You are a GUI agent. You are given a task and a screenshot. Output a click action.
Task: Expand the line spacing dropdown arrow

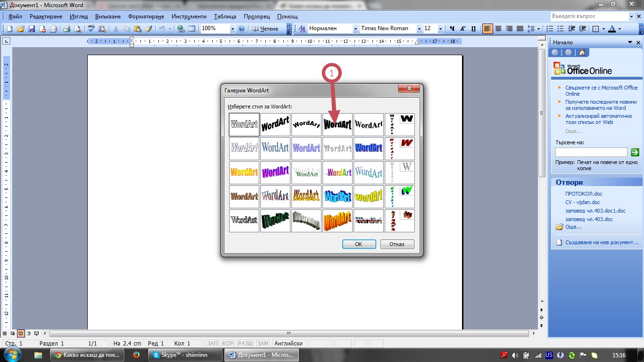[539, 29]
